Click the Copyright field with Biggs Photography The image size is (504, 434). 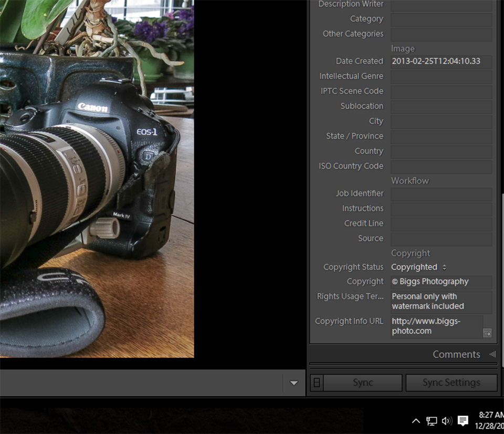[441, 282]
